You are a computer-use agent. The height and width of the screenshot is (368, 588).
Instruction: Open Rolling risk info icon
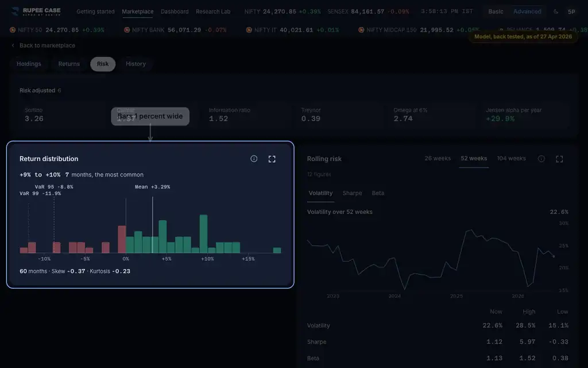pyautogui.click(x=541, y=159)
